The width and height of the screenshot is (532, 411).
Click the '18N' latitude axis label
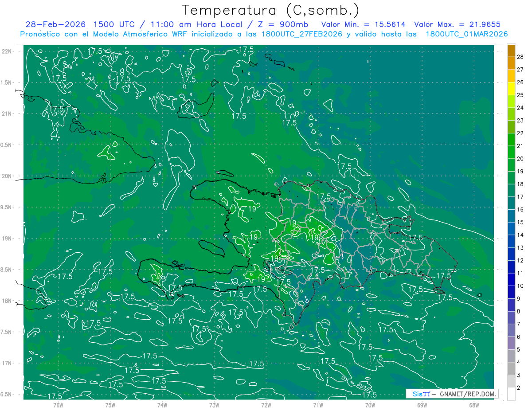(x=8, y=301)
